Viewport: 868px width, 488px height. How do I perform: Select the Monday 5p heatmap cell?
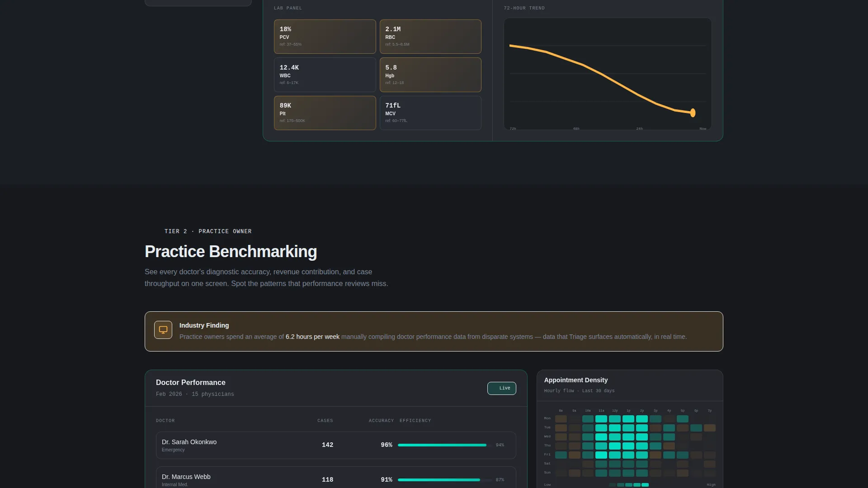pos(683,419)
